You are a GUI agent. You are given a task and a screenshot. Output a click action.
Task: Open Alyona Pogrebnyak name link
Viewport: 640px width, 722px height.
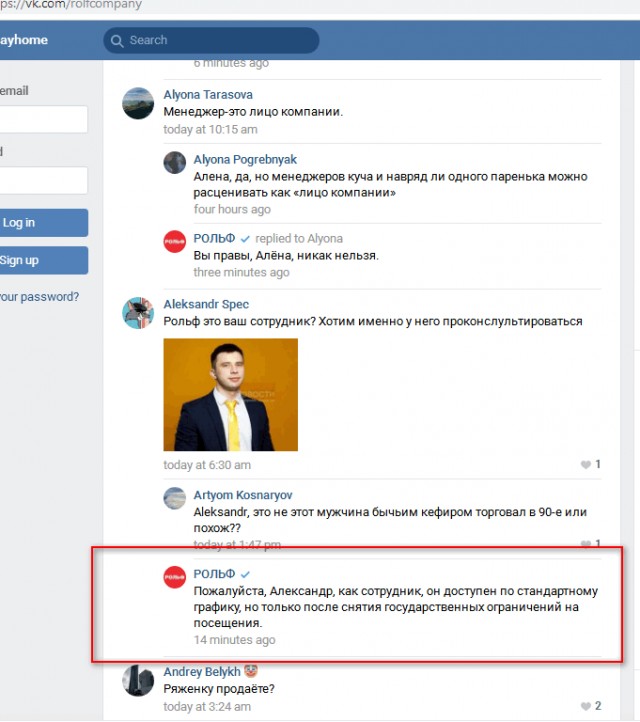245,160
